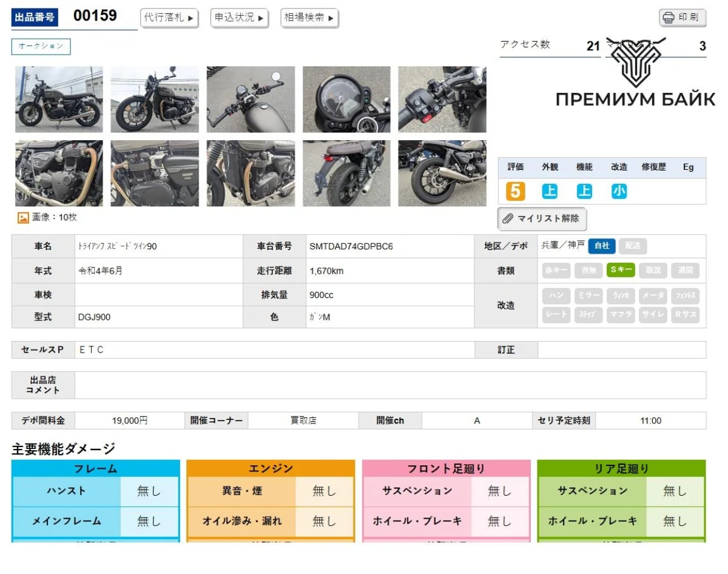Click the orange rating 5 badge
Viewport: 728px width, 574px height.
click(x=515, y=192)
